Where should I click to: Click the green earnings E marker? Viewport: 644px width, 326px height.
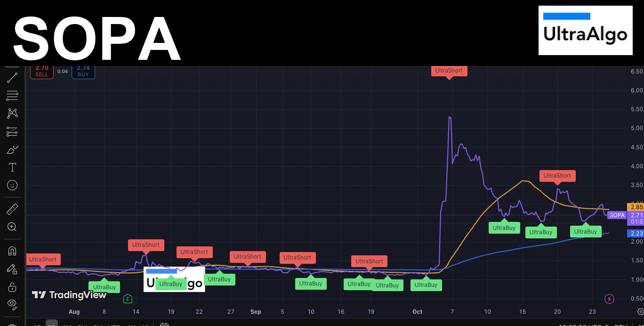click(x=128, y=299)
